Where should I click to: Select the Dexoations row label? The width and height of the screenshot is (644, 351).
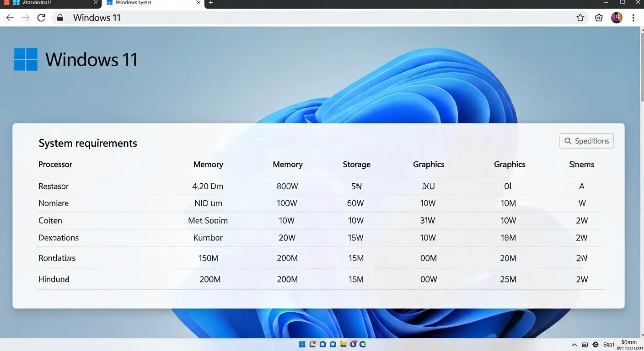coord(59,238)
